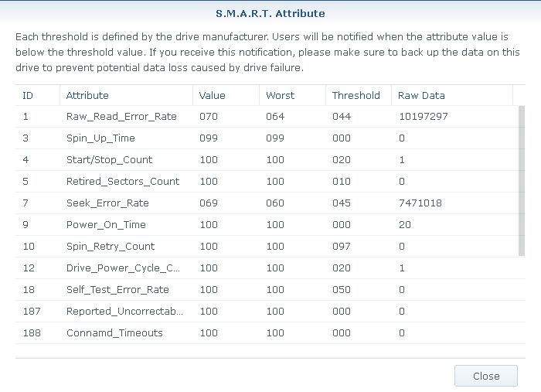Click the Threshold column header
Image resolution: width=541 pixels, height=392 pixels.
coord(359,95)
